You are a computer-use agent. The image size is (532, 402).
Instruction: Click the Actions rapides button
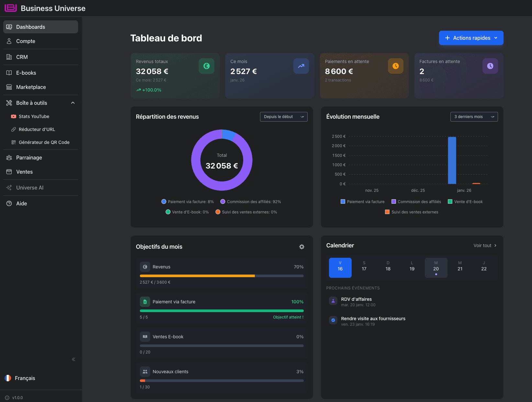click(x=471, y=38)
